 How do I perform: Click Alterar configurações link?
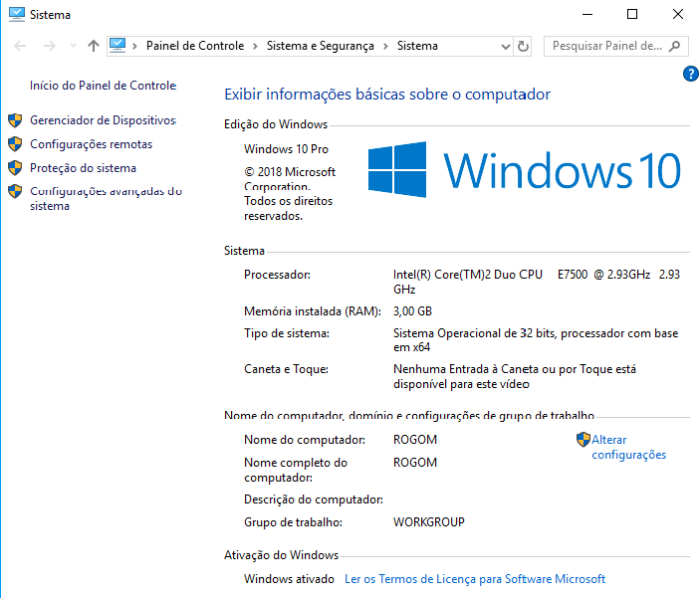[629, 447]
